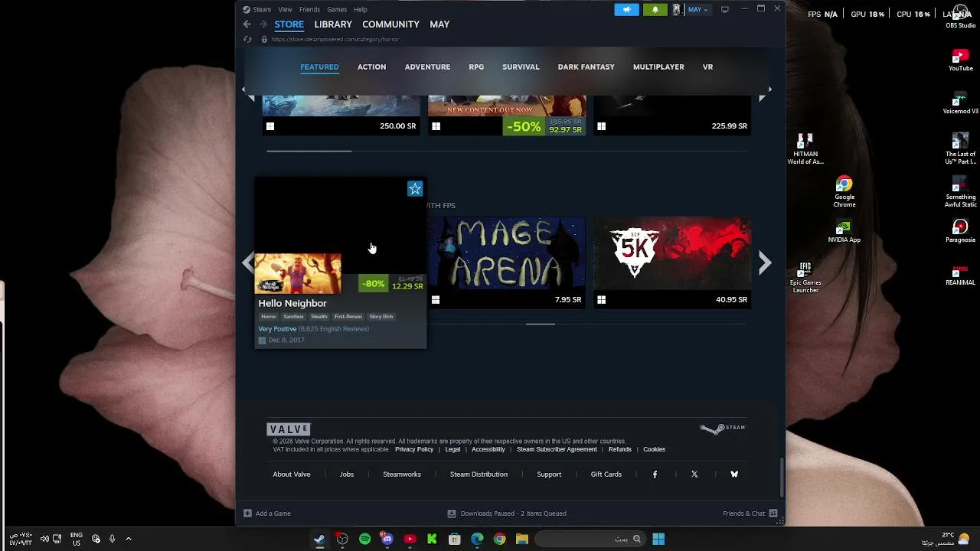Click the Steam logo in footer
The height and width of the screenshot is (551, 980).
click(x=723, y=429)
